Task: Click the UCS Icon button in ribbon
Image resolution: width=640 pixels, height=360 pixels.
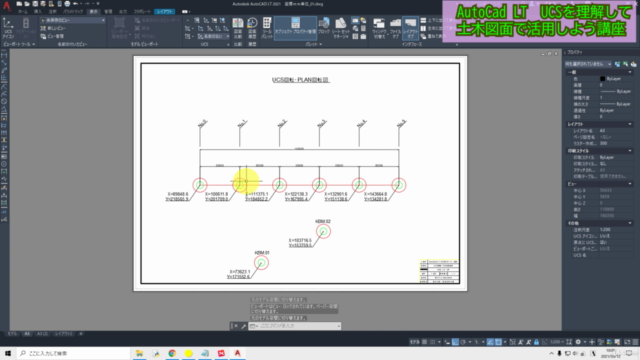Action: (8, 28)
